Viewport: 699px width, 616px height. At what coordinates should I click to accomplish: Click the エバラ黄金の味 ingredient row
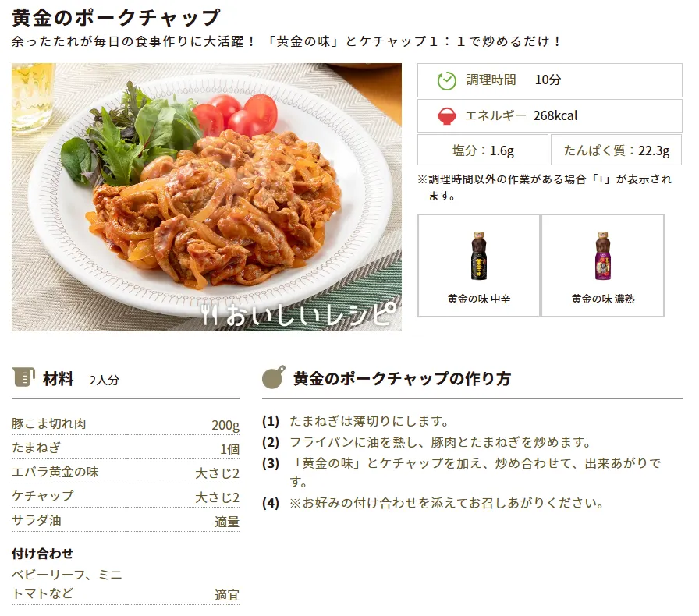[x=126, y=472]
